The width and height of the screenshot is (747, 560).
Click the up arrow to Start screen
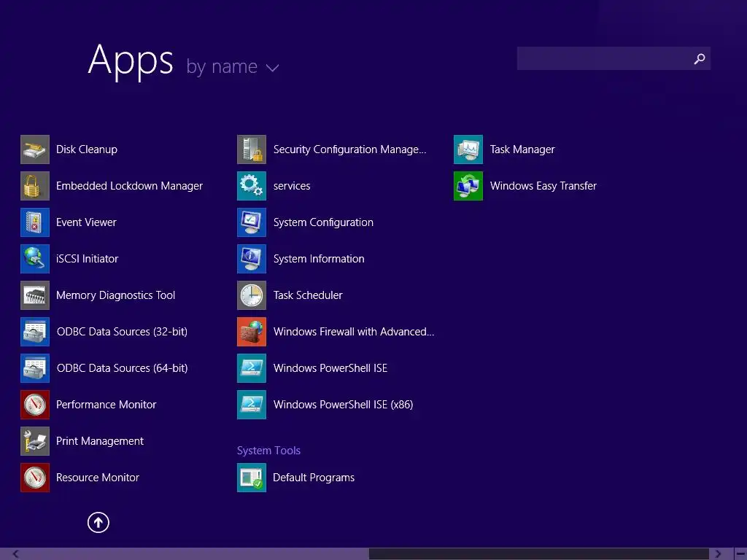coord(98,522)
